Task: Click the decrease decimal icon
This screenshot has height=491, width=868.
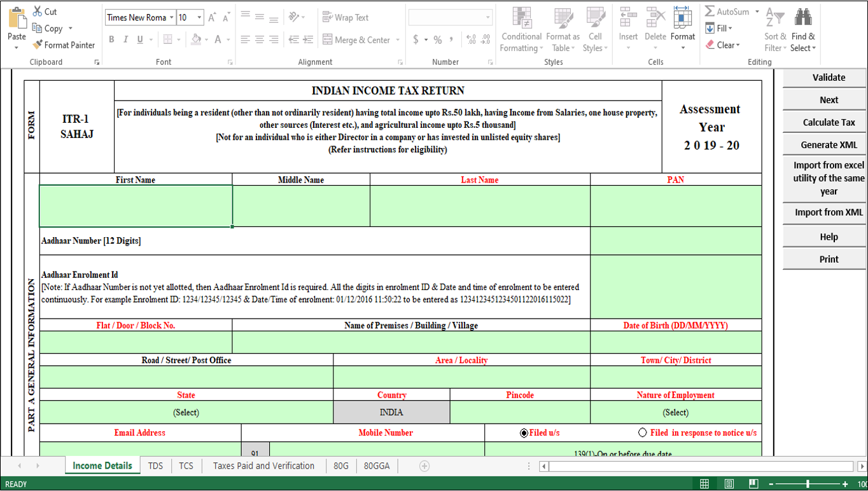Action: pyautogui.click(x=486, y=39)
